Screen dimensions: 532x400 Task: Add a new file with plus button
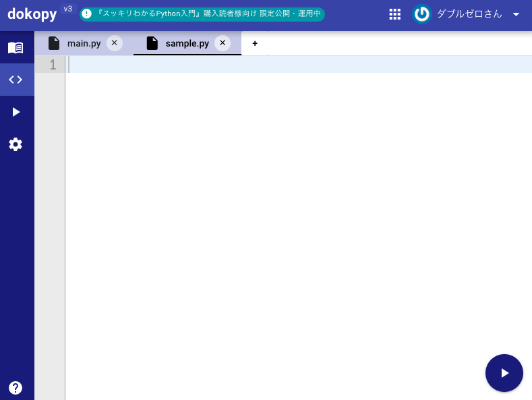point(255,43)
